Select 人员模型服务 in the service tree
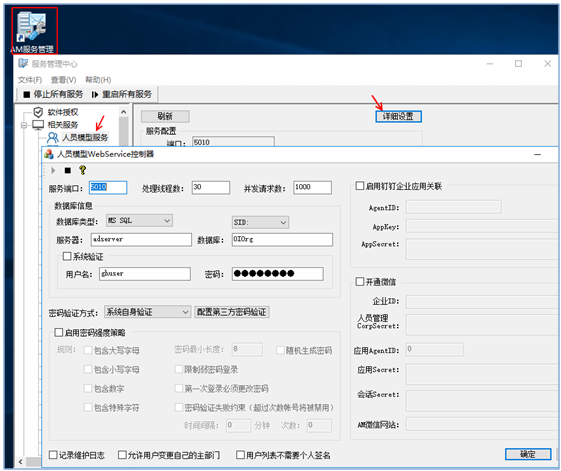 click(85, 137)
